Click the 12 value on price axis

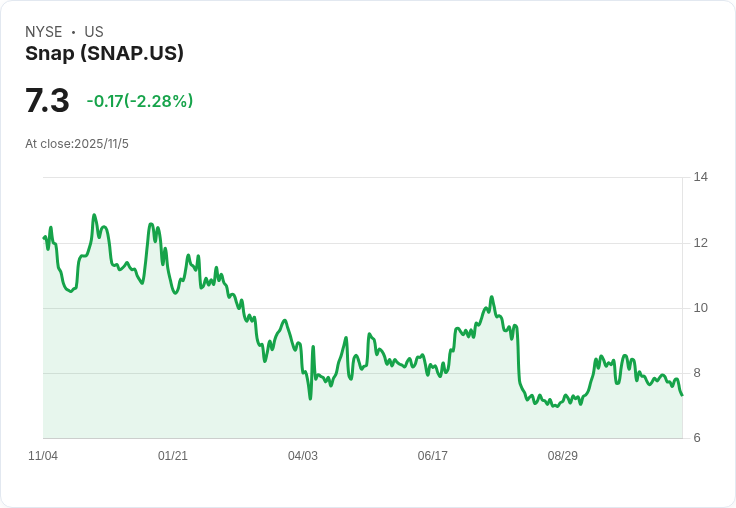(x=701, y=243)
